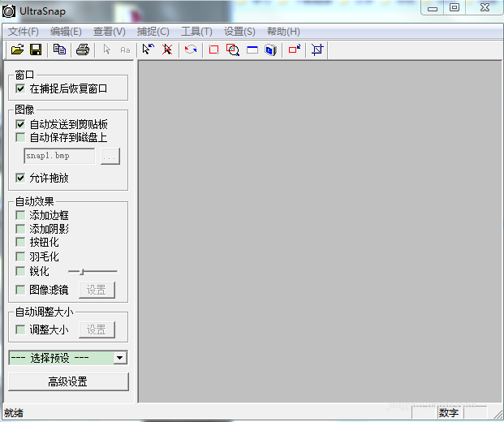Open a file with the folder icon

coord(17,50)
